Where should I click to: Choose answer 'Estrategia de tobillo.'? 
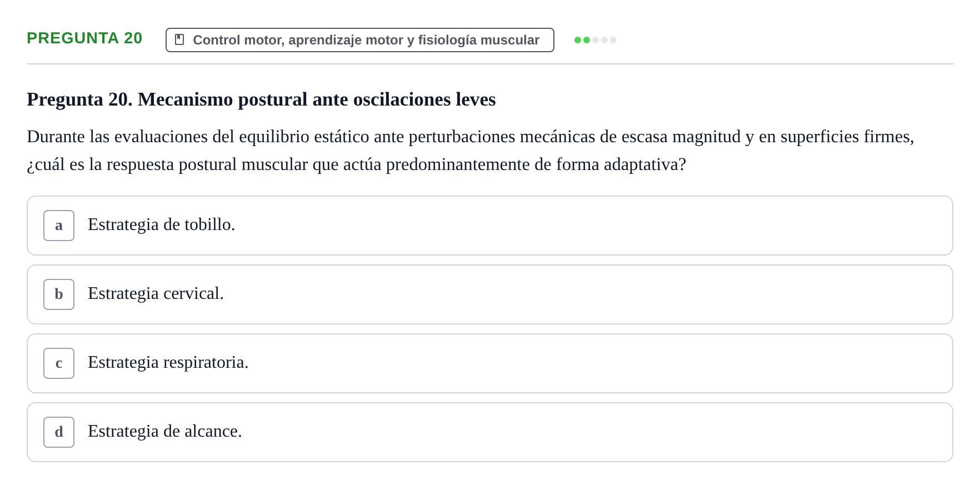[490, 226]
